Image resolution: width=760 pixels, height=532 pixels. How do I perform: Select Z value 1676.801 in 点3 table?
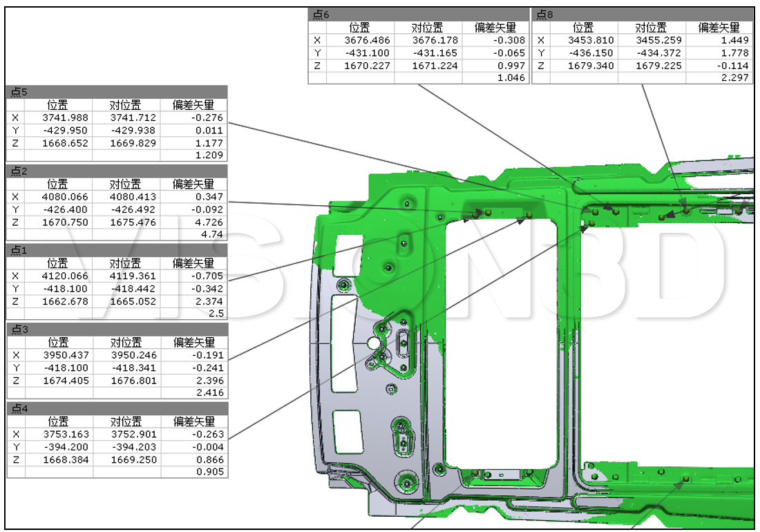[134, 381]
